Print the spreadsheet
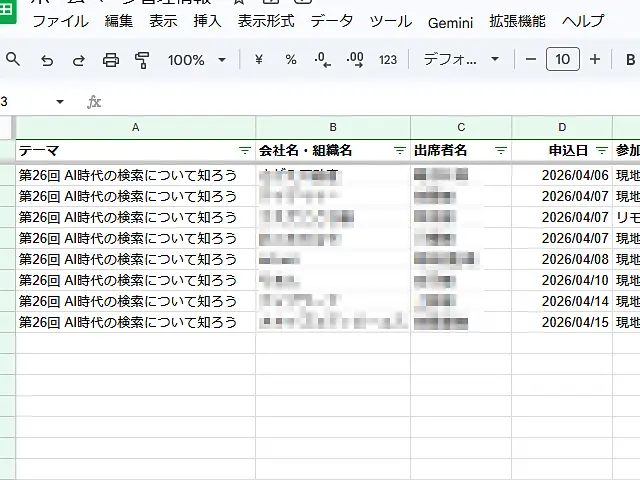This screenshot has width=640, height=480. (110, 60)
